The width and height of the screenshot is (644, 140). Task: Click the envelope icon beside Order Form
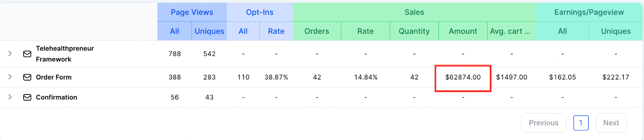(27, 77)
